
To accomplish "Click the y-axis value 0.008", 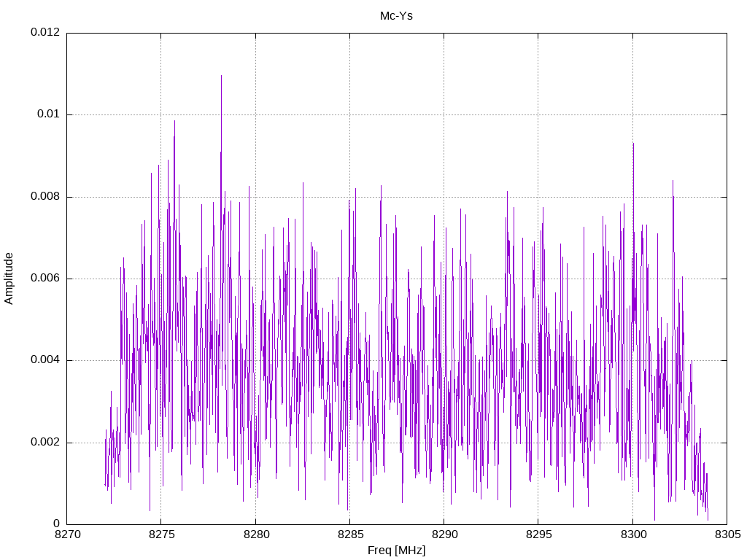I will (46, 196).
